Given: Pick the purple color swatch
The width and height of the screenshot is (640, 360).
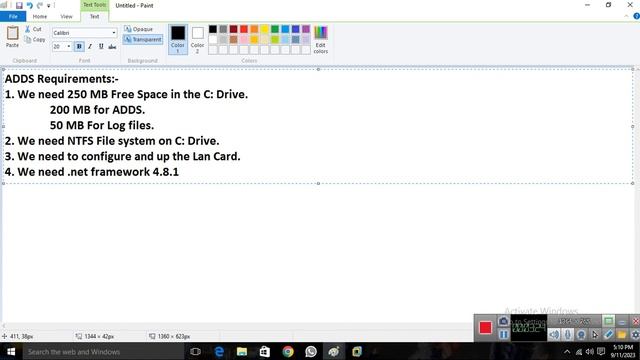Looking at the screenshot, I should 306,29.
